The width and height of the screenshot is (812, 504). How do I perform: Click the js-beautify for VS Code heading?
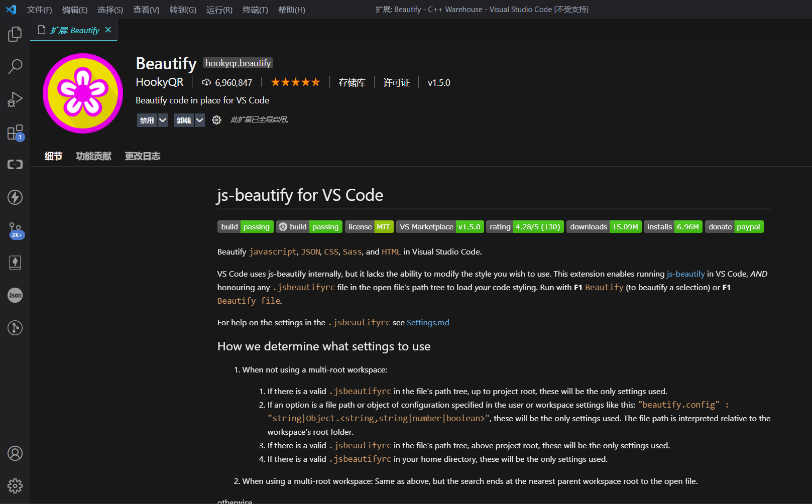click(x=300, y=195)
